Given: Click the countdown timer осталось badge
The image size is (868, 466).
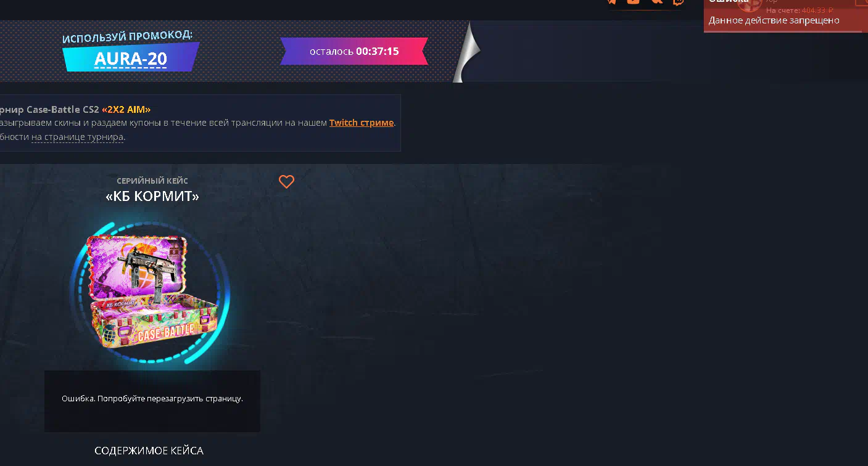Looking at the screenshot, I should coord(354,51).
